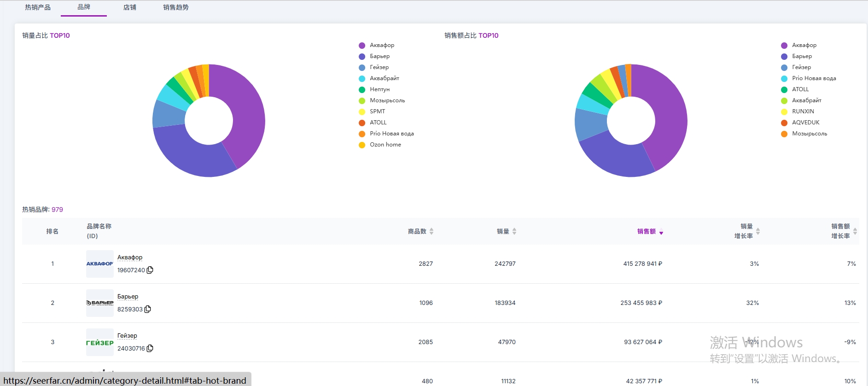Screen dimensions: 868x386
Task: Open the Барьер brand name link in table
Action: click(128, 297)
